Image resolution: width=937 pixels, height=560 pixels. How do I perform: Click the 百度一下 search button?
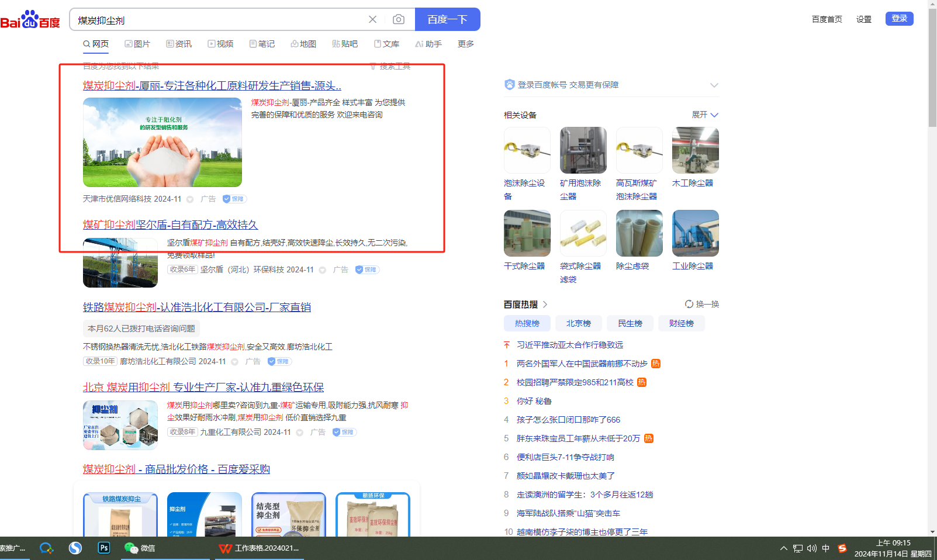(x=448, y=19)
